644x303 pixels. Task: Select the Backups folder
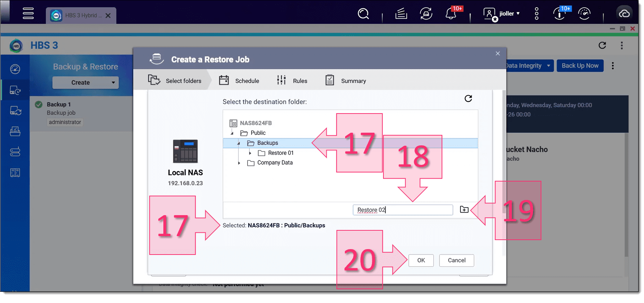coord(267,143)
